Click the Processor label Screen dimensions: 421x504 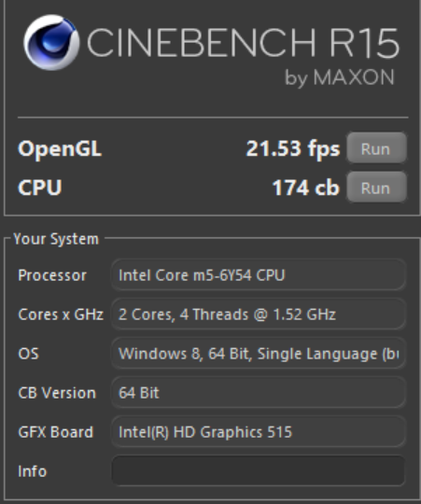52,275
